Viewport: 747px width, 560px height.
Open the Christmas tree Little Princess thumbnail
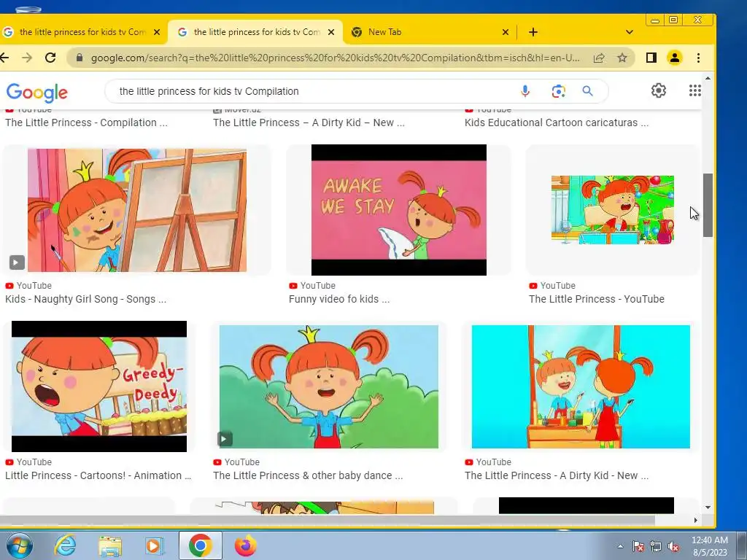point(613,210)
